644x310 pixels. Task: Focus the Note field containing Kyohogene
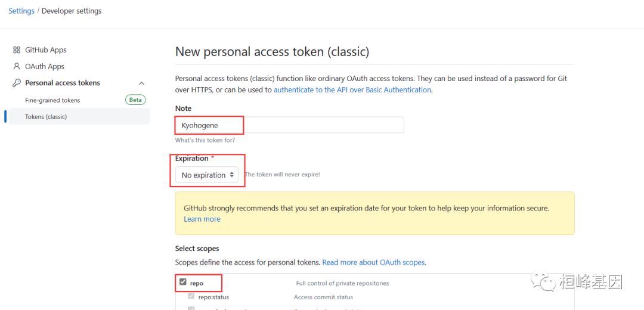[289, 125]
